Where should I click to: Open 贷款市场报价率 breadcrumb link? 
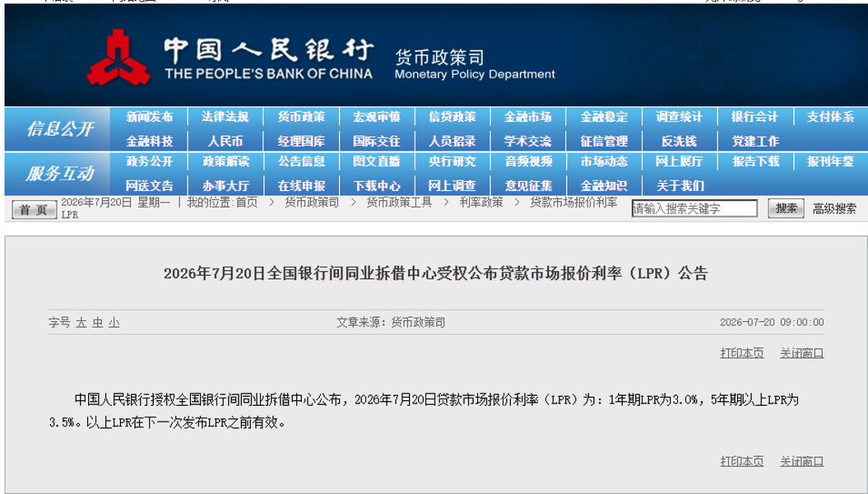(573, 203)
